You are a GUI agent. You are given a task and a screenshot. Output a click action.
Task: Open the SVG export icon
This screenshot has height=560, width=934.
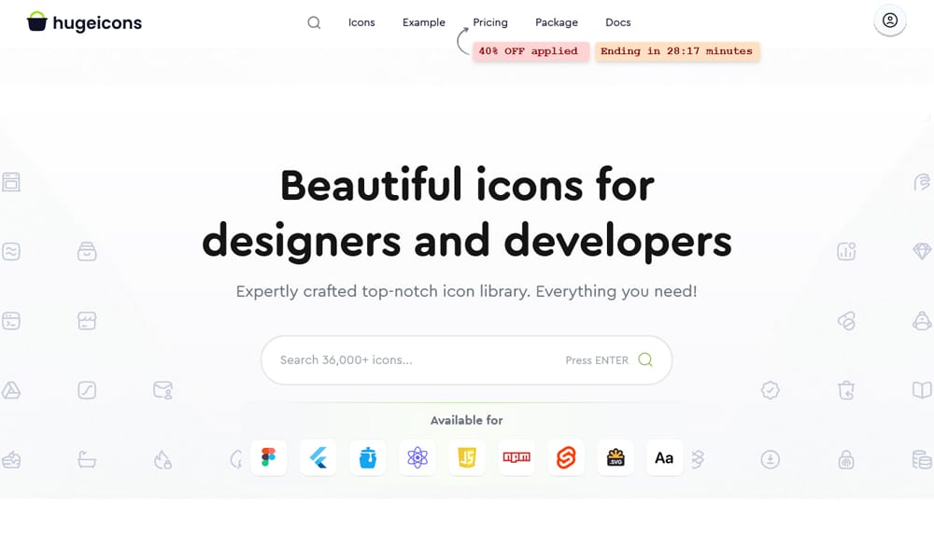tap(615, 457)
